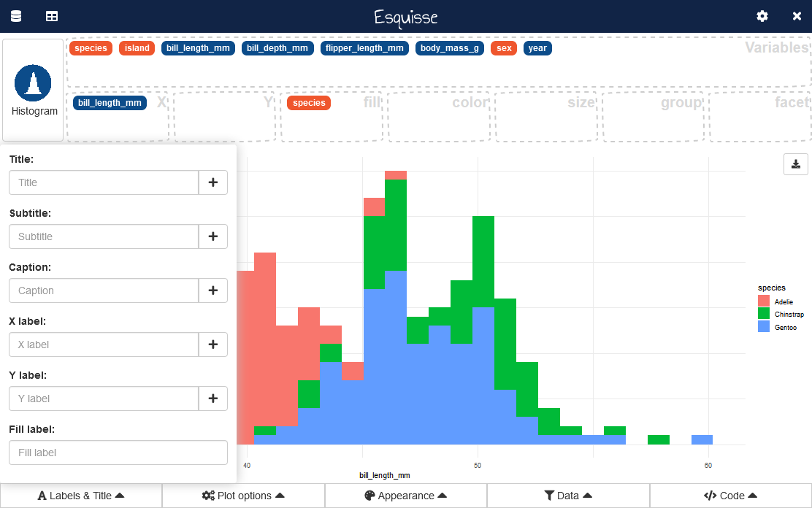The image size is (812, 508).
Task: Download the plot with download icon
Action: (796, 164)
